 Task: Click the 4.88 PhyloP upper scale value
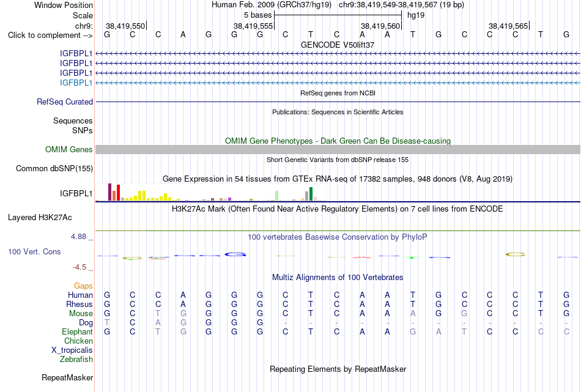78,237
